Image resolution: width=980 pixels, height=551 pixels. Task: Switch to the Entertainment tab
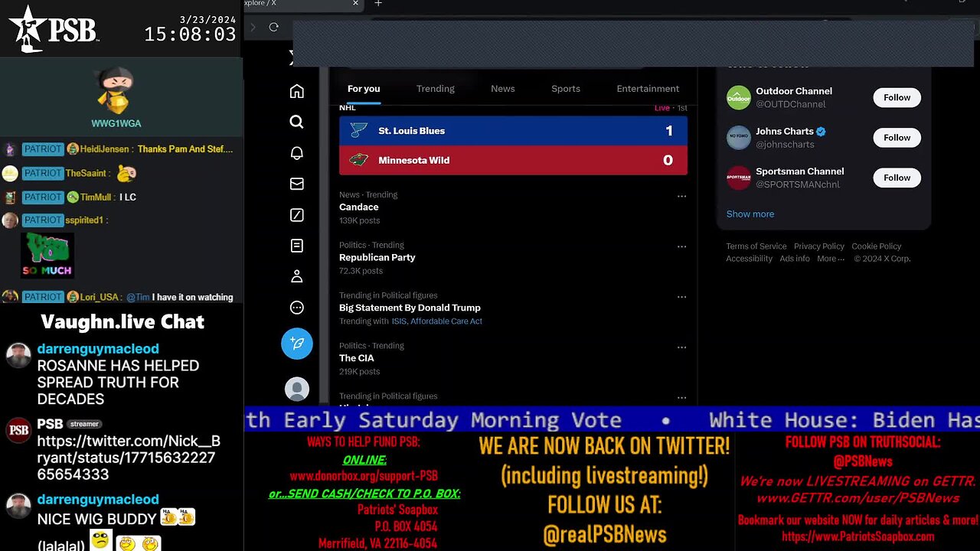click(x=648, y=89)
